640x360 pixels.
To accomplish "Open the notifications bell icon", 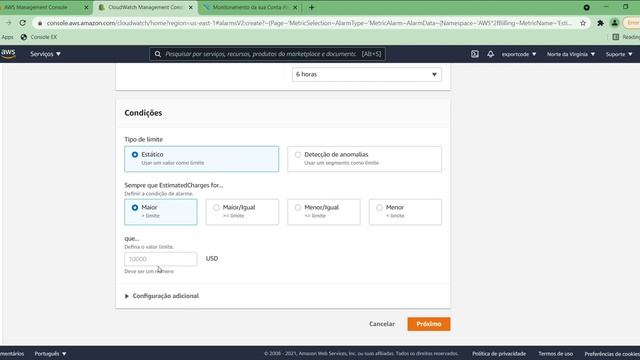I will click(490, 54).
